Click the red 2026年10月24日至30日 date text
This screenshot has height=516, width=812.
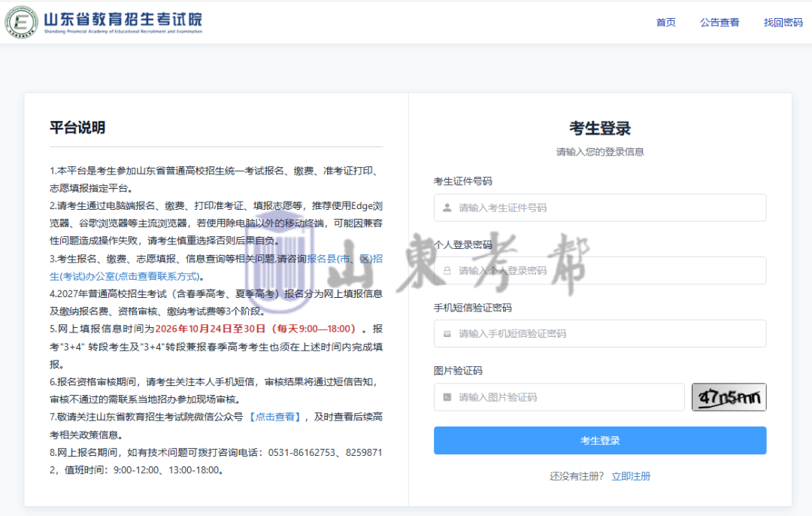click(211, 329)
